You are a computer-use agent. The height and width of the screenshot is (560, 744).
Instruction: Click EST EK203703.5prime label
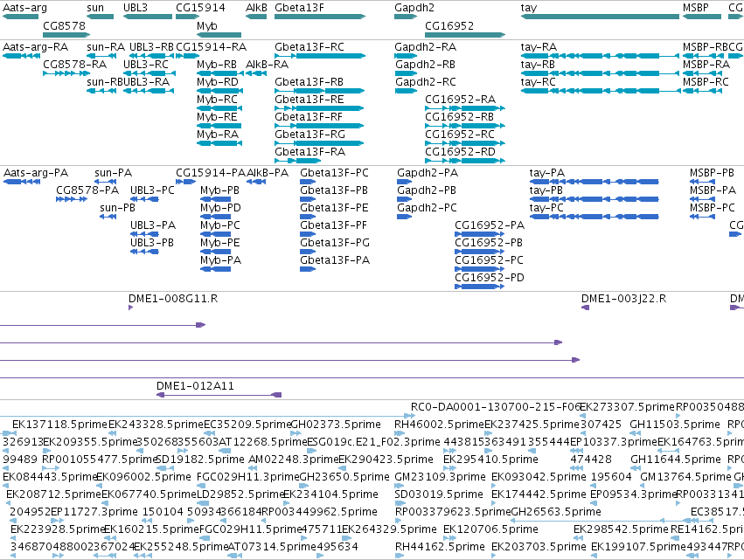(x=539, y=547)
